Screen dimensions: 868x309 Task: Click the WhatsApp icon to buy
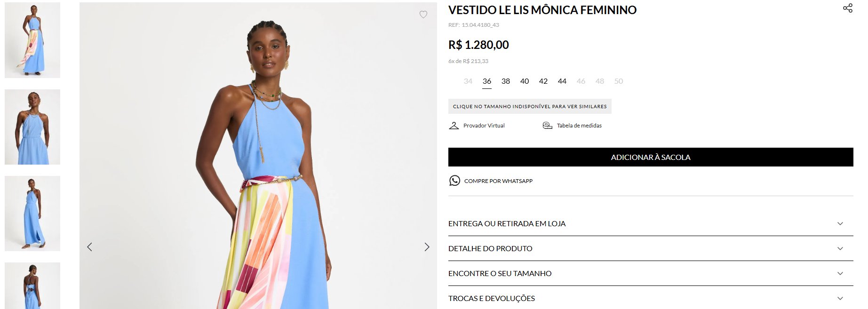pos(454,181)
